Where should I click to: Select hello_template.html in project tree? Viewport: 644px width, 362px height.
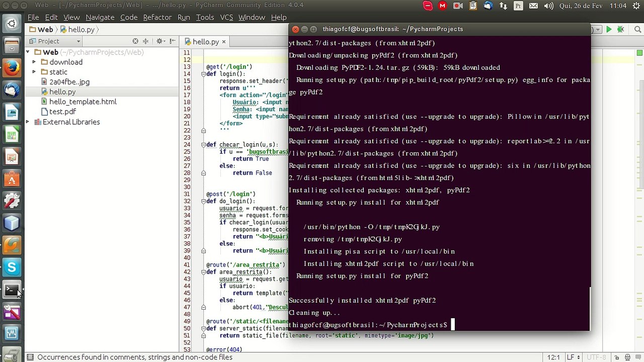83,102
